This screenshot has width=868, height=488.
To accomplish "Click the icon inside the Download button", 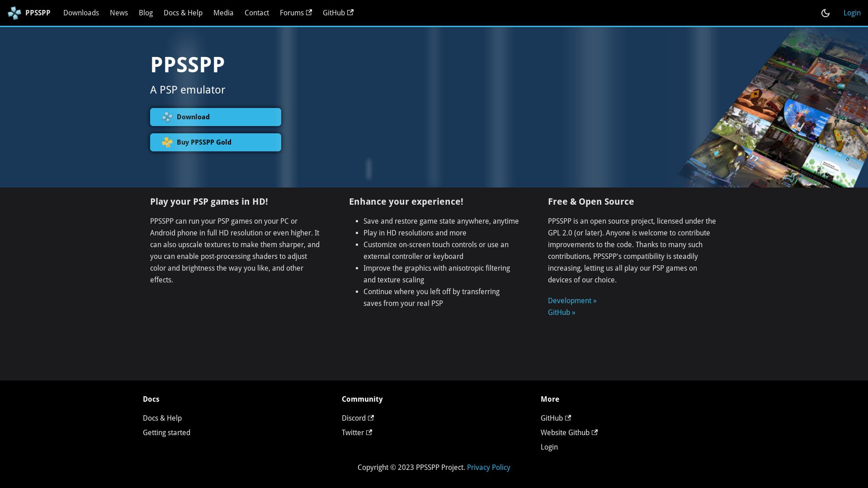I will 167,117.
